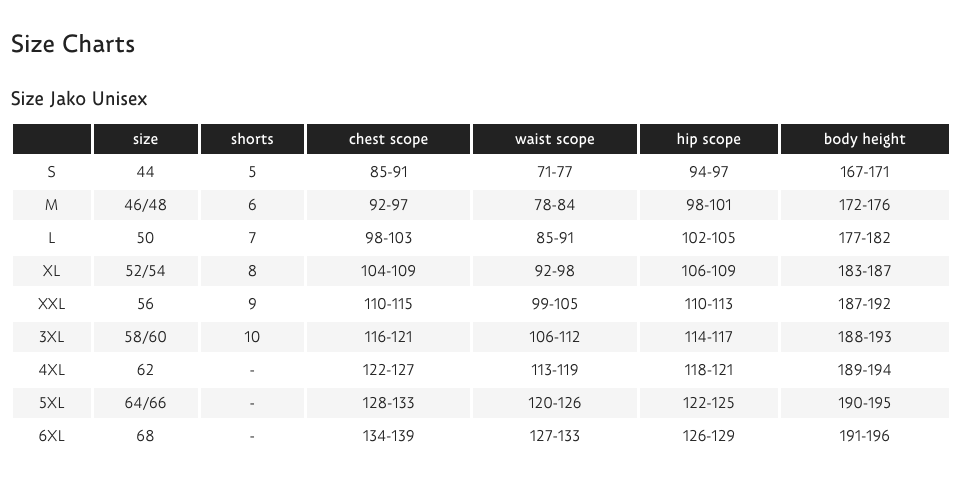Click waist value 99-105
969x482 pixels.
click(555, 303)
